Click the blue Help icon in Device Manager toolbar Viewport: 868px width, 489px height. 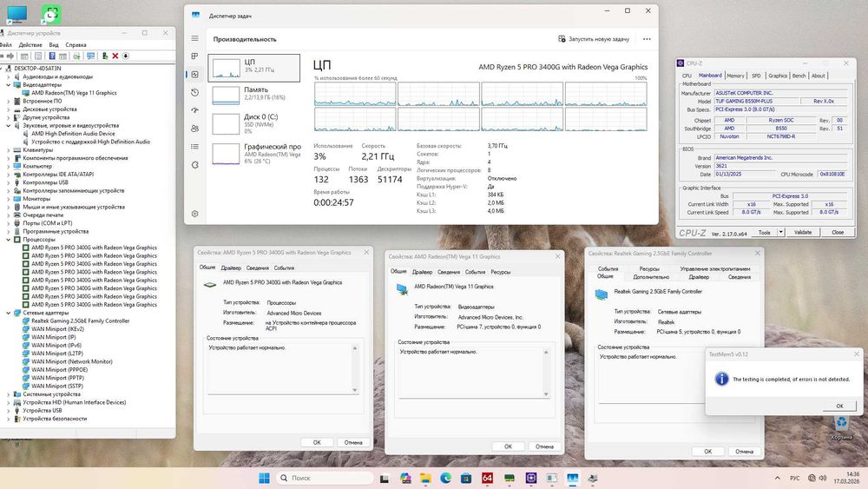click(51, 56)
